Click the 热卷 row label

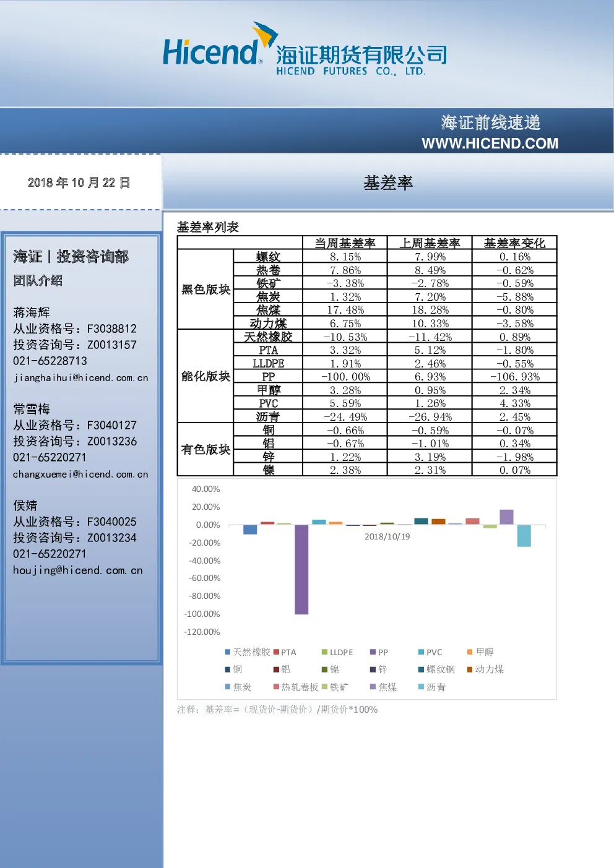[x=268, y=270]
